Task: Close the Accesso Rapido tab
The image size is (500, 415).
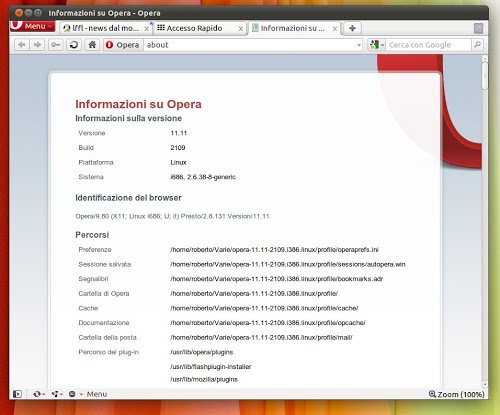Action: 241,29
